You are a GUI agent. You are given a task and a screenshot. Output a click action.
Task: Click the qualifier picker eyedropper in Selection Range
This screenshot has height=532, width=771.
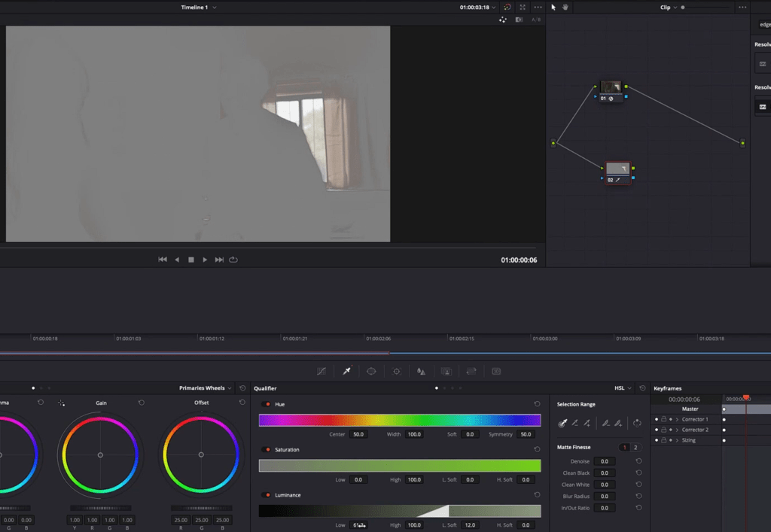click(562, 424)
